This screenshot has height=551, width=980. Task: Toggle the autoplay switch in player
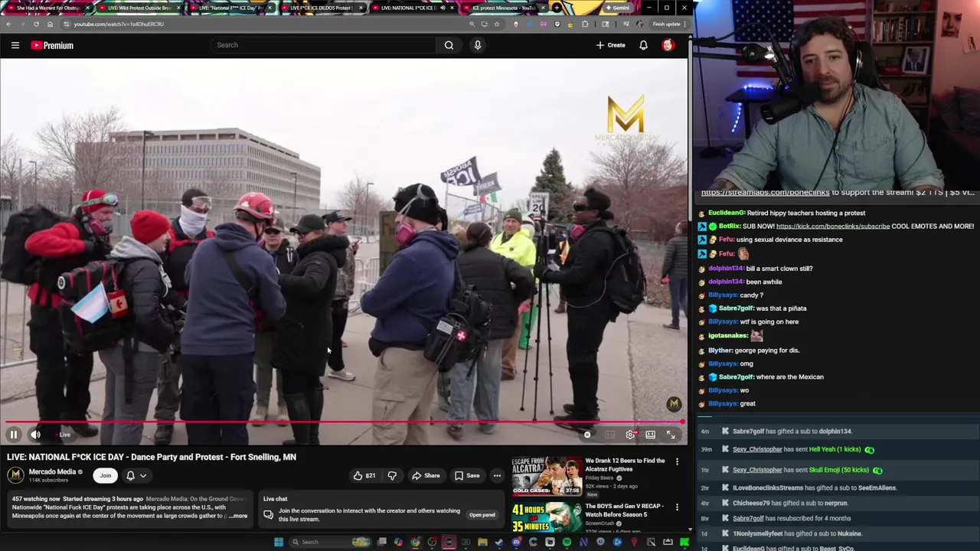click(587, 435)
